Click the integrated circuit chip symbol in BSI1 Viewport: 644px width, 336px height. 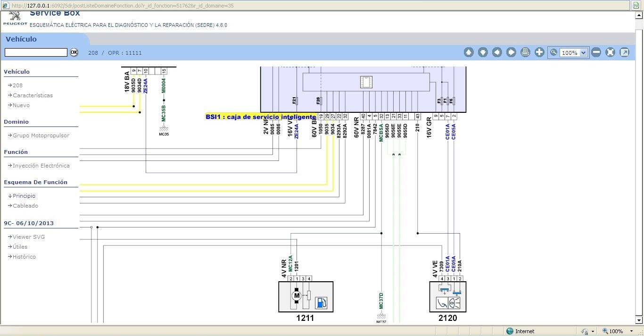pyautogui.click(x=366, y=82)
